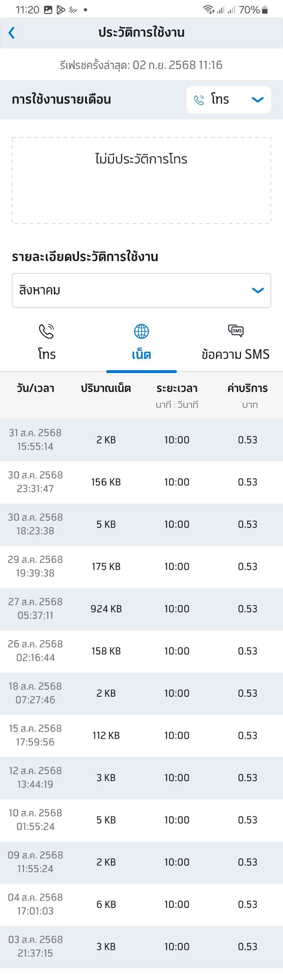Tap the globe icon above เน็ต

pos(141,331)
